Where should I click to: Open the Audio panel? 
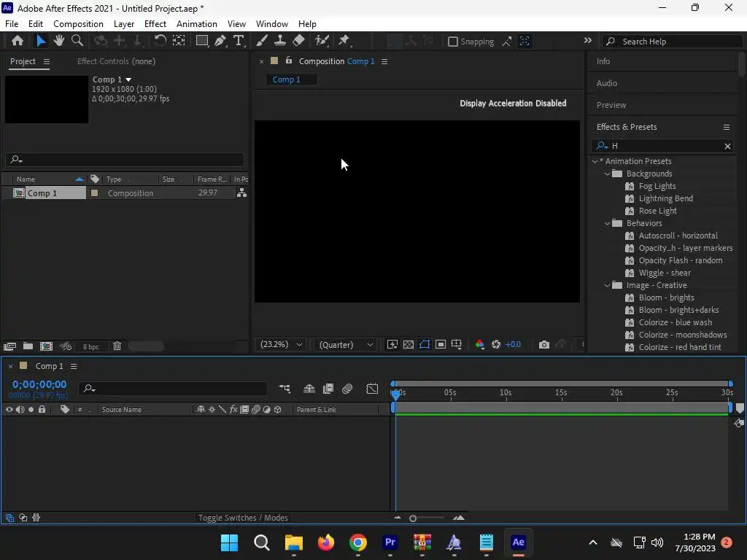click(x=606, y=83)
